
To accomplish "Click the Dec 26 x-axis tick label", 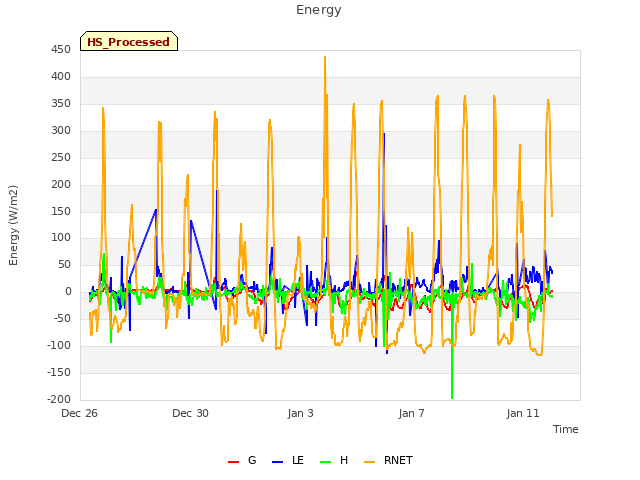I will (79, 413).
